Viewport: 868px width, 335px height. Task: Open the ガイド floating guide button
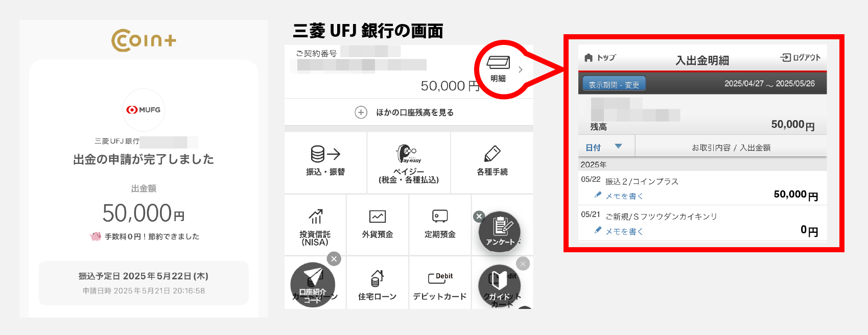point(499,286)
